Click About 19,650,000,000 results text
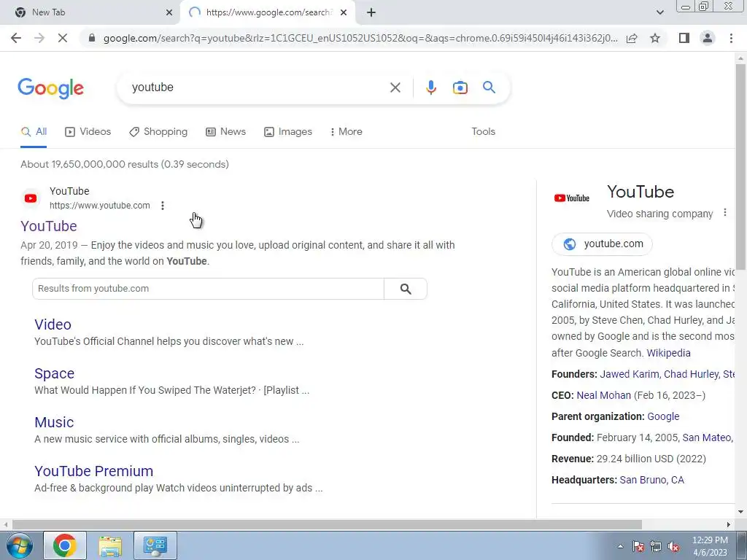 pos(124,164)
